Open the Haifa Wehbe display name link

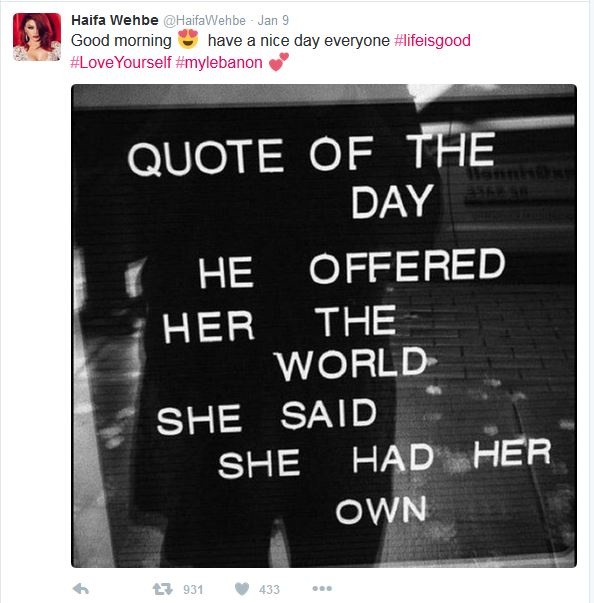click(115, 20)
